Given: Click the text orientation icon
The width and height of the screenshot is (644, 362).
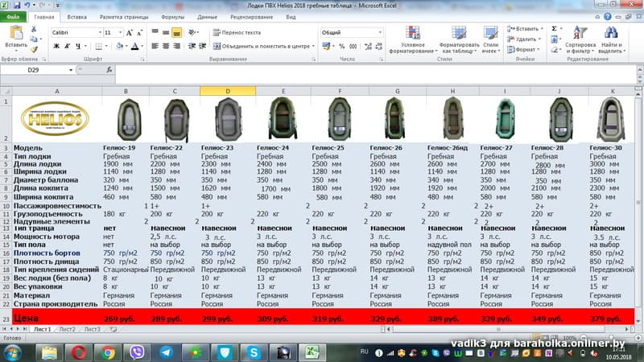Looking at the screenshot, I should tap(192, 32).
